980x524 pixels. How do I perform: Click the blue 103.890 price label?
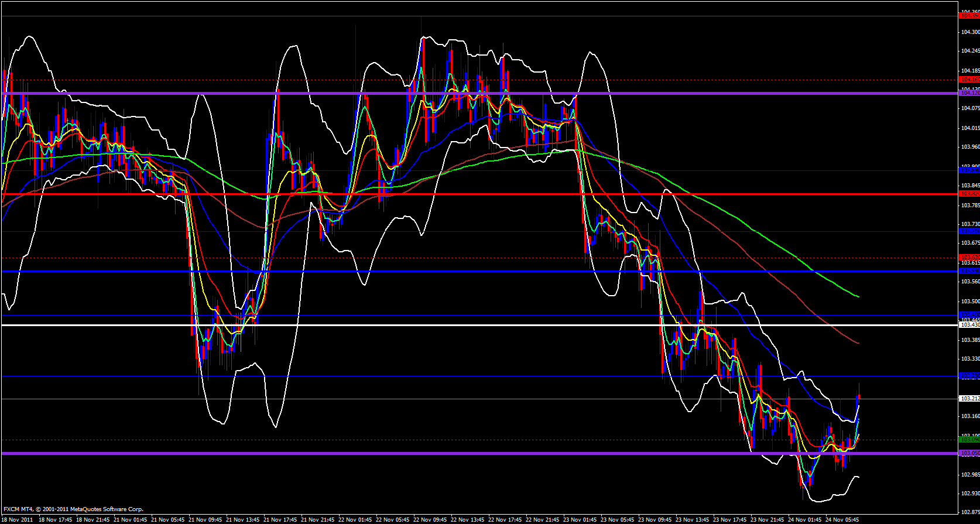pos(969,170)
